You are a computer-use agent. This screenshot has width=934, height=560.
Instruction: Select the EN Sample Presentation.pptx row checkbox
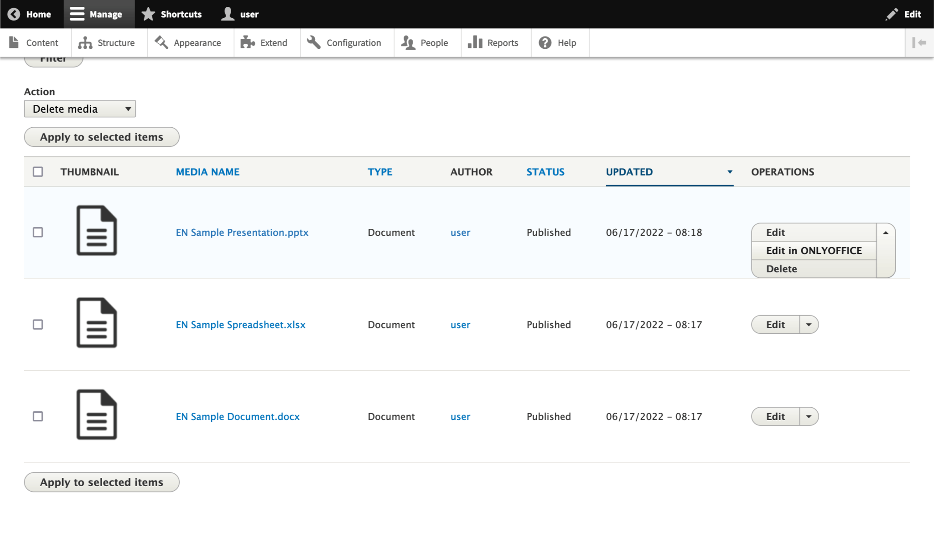pyautogui.click(x=38, y=232)
